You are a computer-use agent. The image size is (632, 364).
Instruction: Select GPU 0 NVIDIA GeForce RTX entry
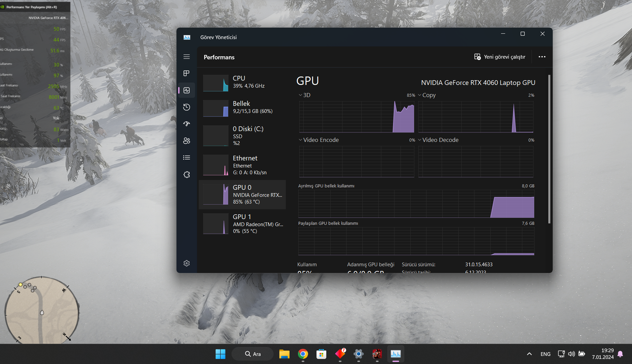(x=242, y=194)
